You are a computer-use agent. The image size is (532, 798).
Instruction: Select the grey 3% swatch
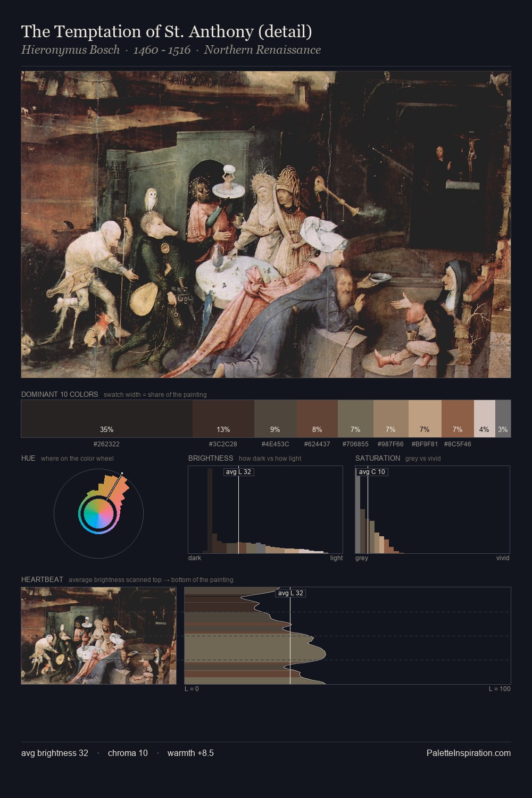click(x=503, y=419)
